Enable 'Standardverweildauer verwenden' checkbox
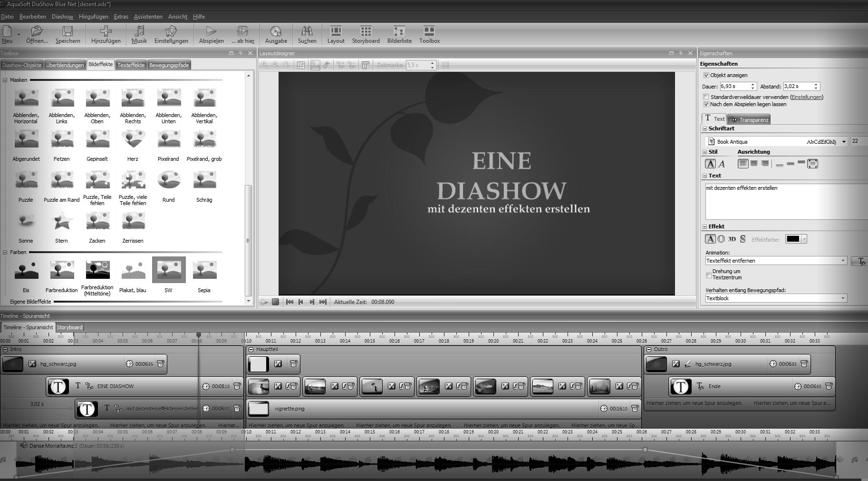The width and height of the screenshot is (868, 481). 706,97
